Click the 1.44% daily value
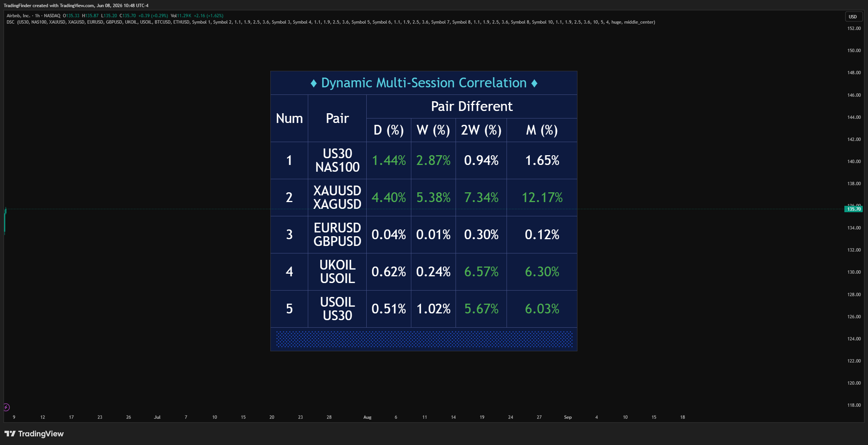 coord(389,160)
